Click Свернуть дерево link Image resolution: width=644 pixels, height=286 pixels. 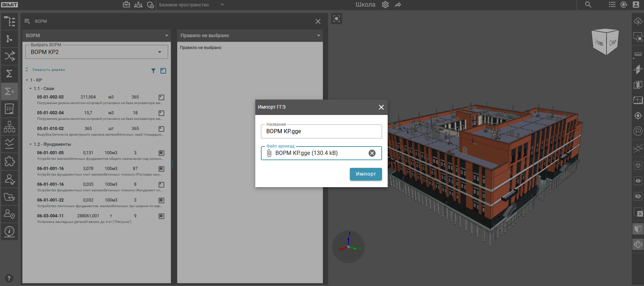pos(48,70)
